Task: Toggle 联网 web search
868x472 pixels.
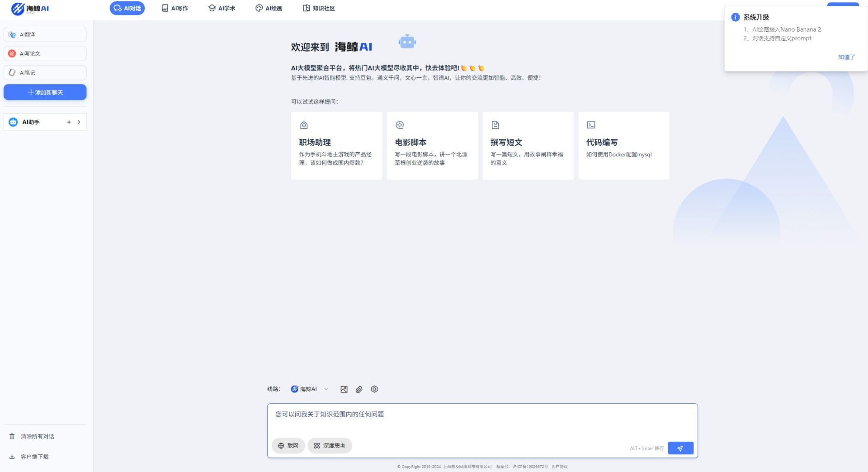Action: coord(288,446)
